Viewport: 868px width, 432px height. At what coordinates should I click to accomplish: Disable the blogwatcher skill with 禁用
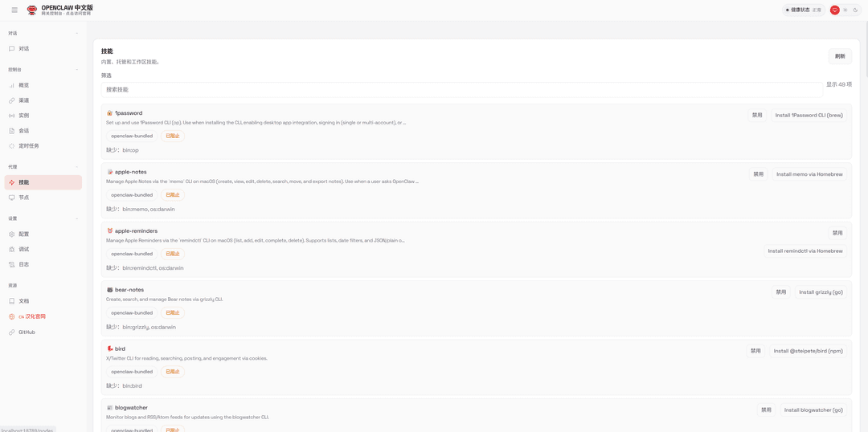[766, 410]
